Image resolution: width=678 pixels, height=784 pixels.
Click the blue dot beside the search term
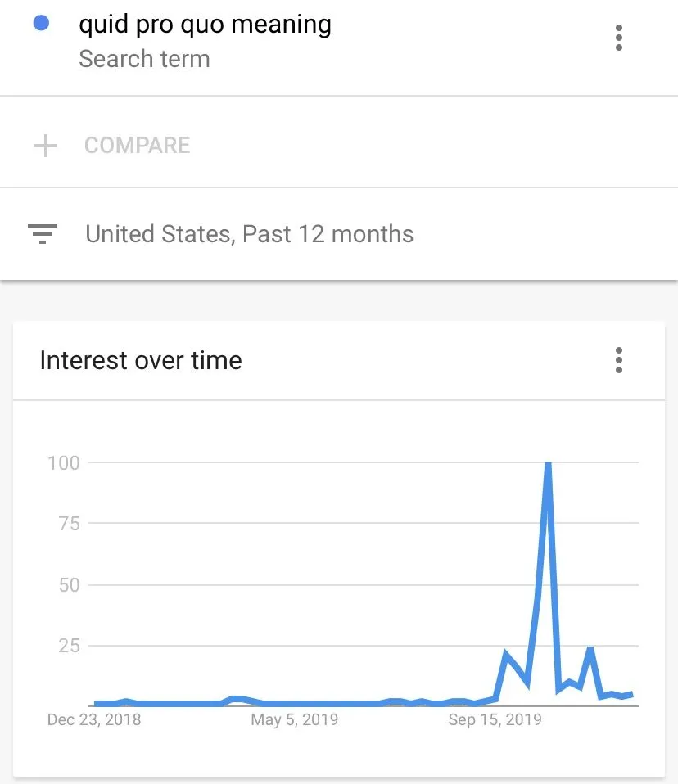41,24
